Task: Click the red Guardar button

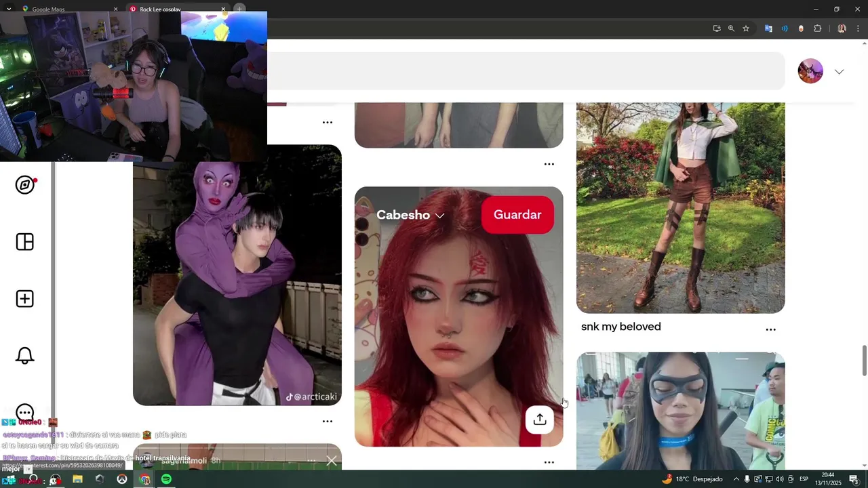Action: click(517, 215)
